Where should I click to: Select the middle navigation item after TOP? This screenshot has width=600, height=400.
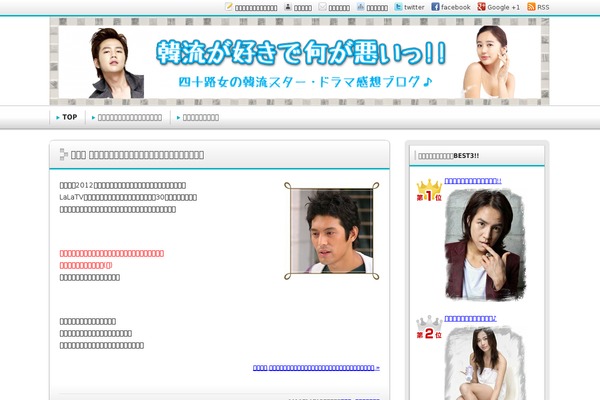(x=127, y=118)
